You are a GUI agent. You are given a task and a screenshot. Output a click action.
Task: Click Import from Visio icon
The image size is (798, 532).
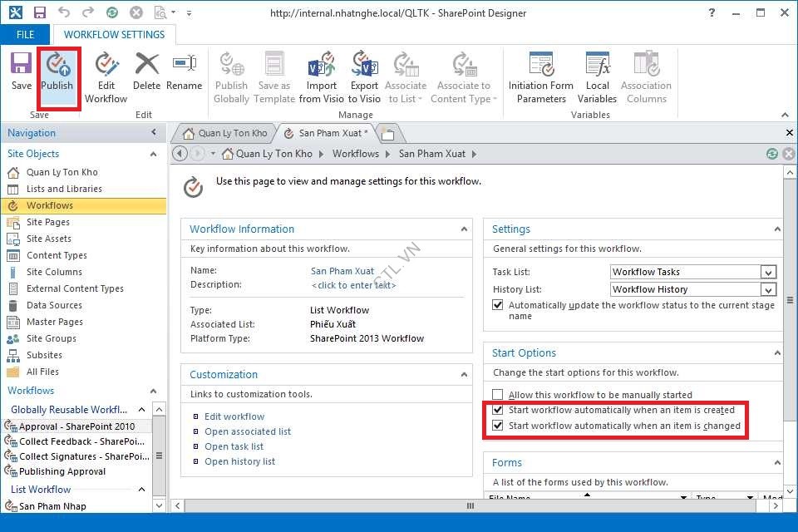(321, 66)
